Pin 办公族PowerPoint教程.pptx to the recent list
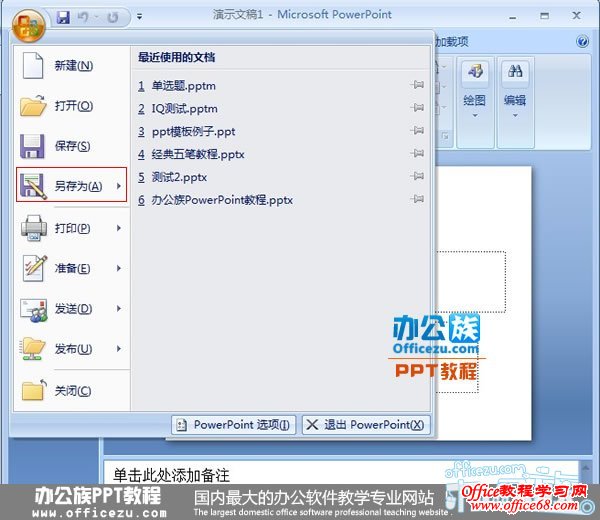600x520 pixels. [x=417, y=199]
